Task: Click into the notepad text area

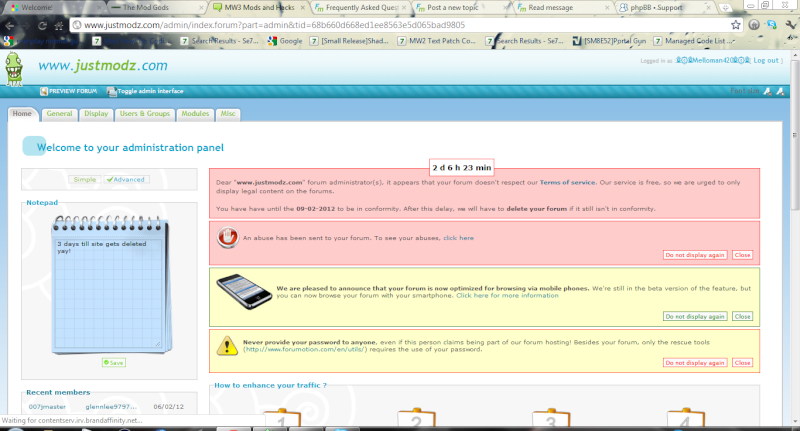Action: 108,293
